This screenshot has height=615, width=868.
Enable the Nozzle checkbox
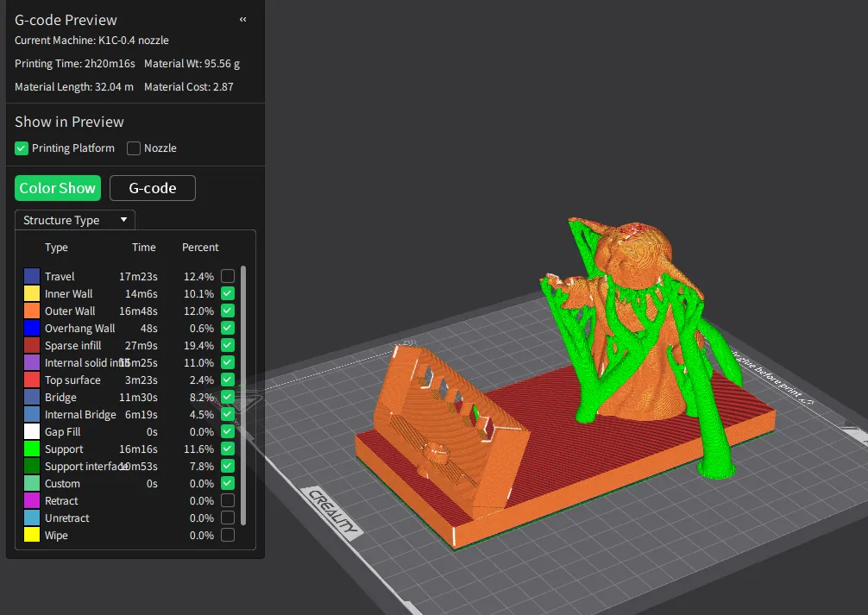click(134, 148)
